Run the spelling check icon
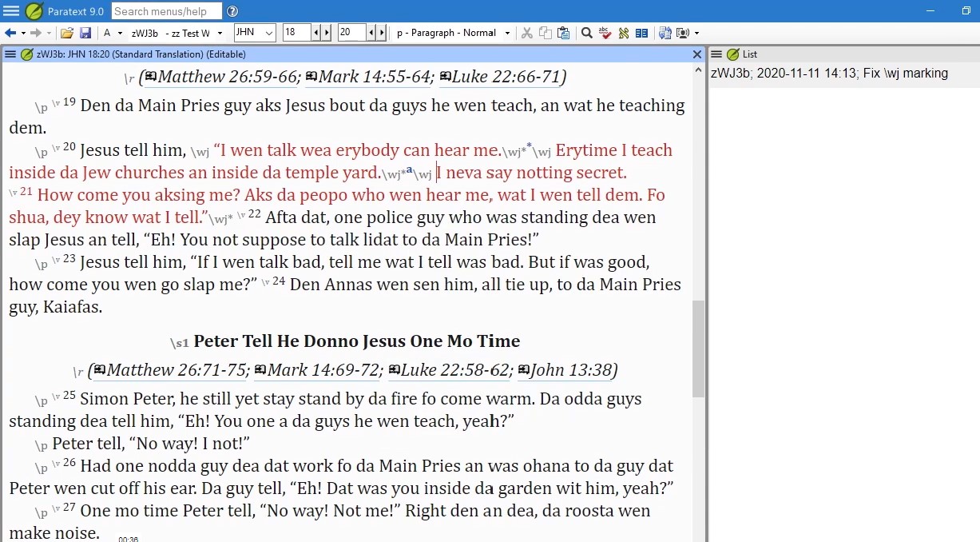 605,33
